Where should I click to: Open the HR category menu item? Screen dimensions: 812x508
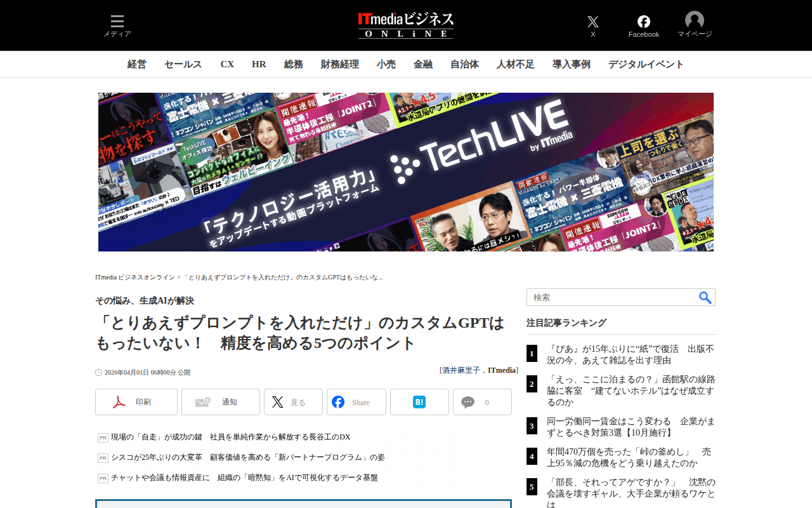[259, 64]
